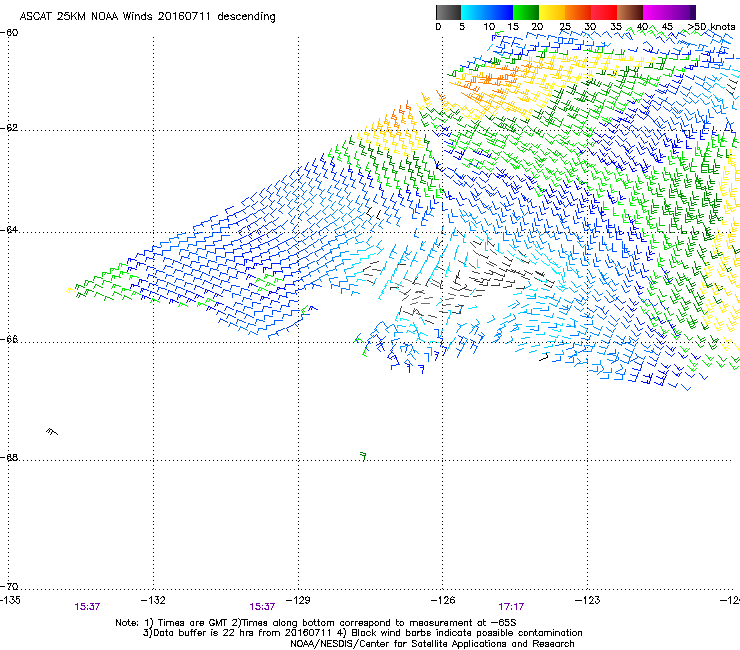This screenshot has height=650, width=740.
Task: Select the orange 25-30 knots color segment
Action: click(578, 12)
